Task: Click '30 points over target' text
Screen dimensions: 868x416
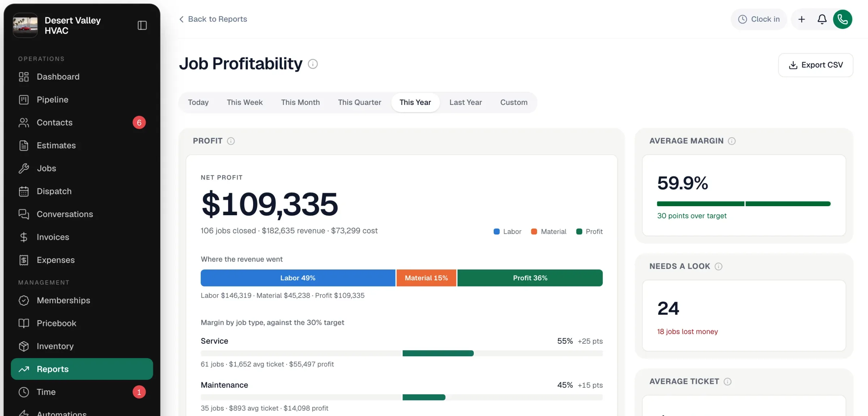Action: 692,216
